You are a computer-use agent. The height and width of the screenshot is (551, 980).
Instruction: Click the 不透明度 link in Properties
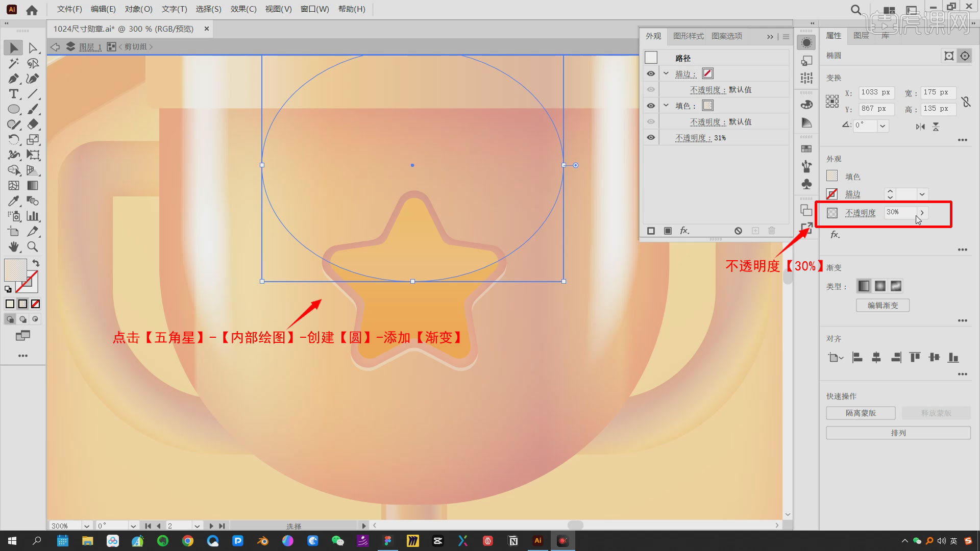point(860,213)
